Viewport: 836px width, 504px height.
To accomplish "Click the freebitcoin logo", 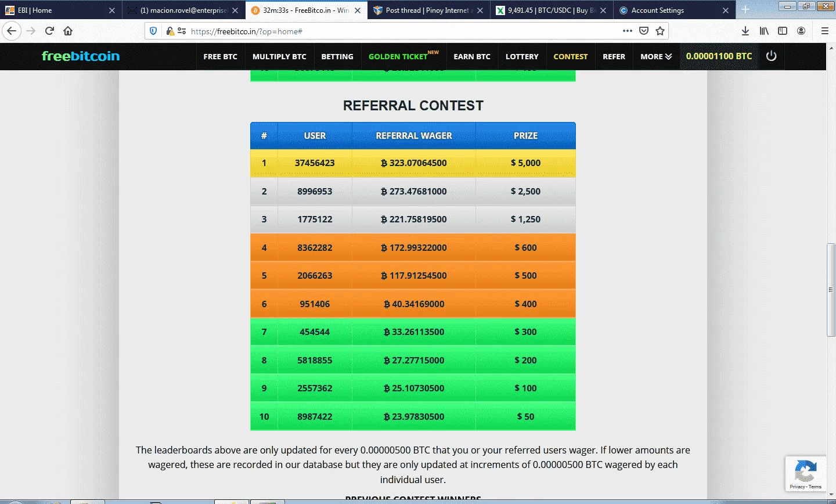I will point(81,56).
